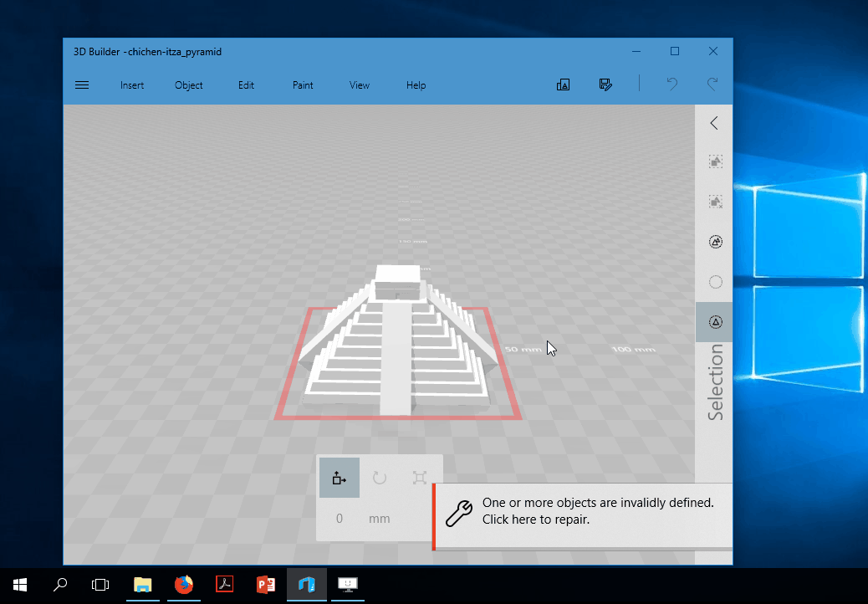Maximize the 3D Builder window
The height and width of the screenshot is (604, 868).
tap(675, 52)
